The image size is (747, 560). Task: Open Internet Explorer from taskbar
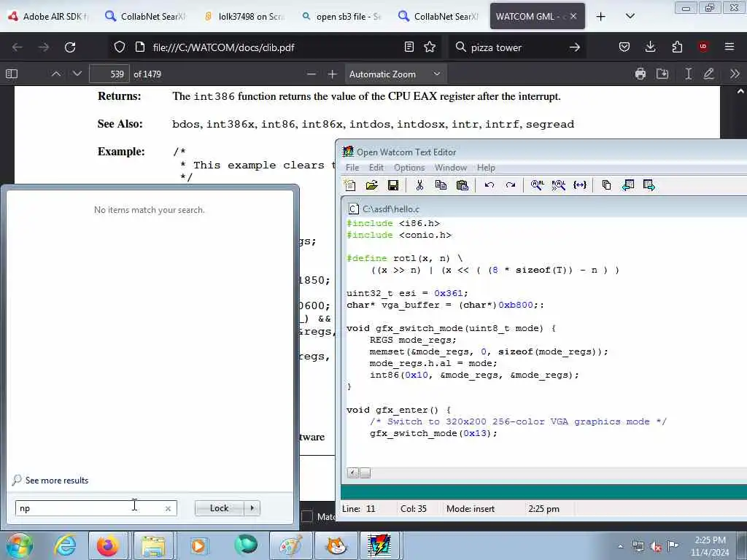[x=65, y=545]
